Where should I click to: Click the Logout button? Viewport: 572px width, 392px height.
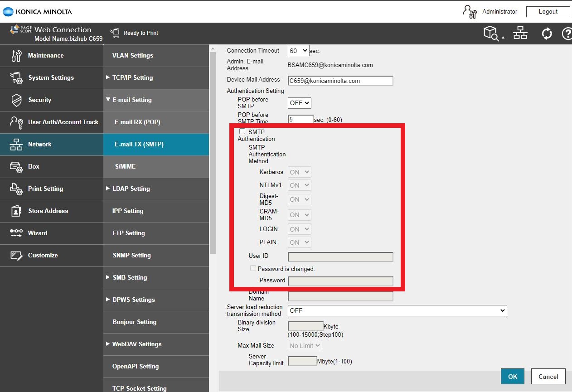click(x=548, y=12)
